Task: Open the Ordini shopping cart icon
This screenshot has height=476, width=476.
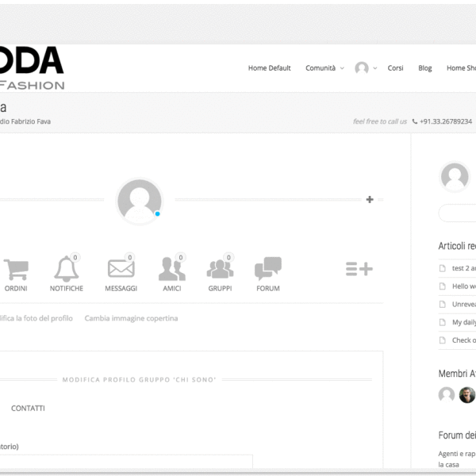Action: click(16, 271)
